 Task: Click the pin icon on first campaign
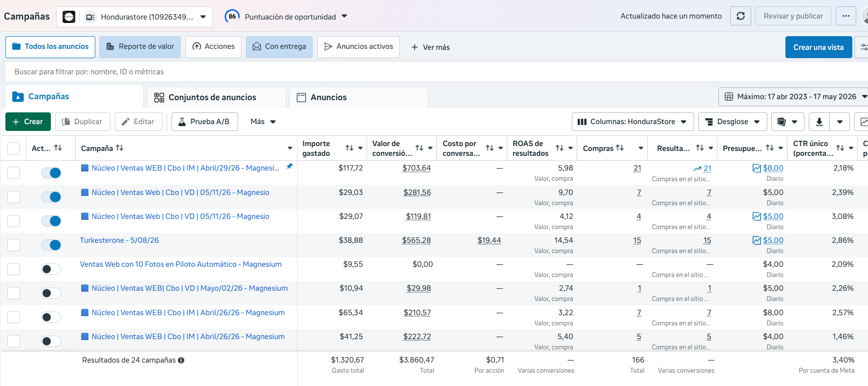[x=289, y=167]
